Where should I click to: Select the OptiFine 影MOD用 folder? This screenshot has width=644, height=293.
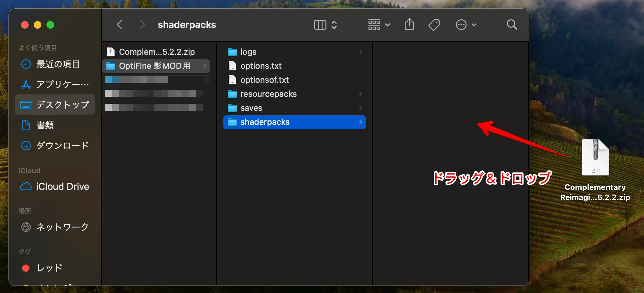(156, 66)
